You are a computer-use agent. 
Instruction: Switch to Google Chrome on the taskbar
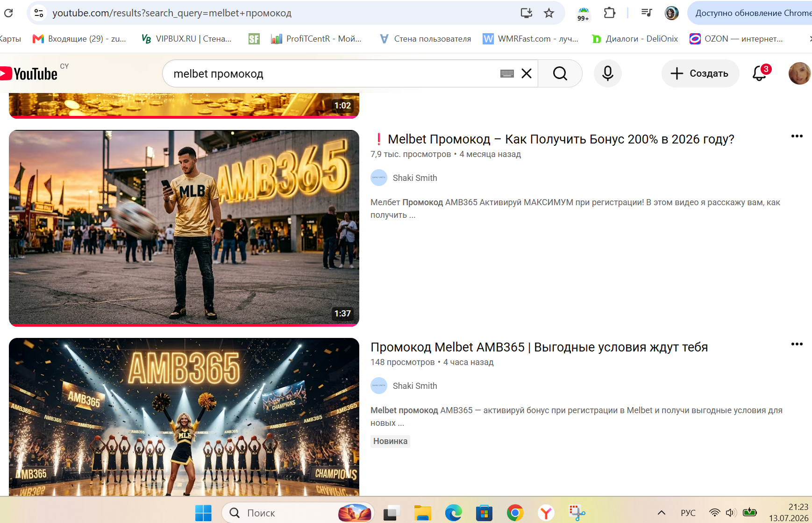pos(515,513)
